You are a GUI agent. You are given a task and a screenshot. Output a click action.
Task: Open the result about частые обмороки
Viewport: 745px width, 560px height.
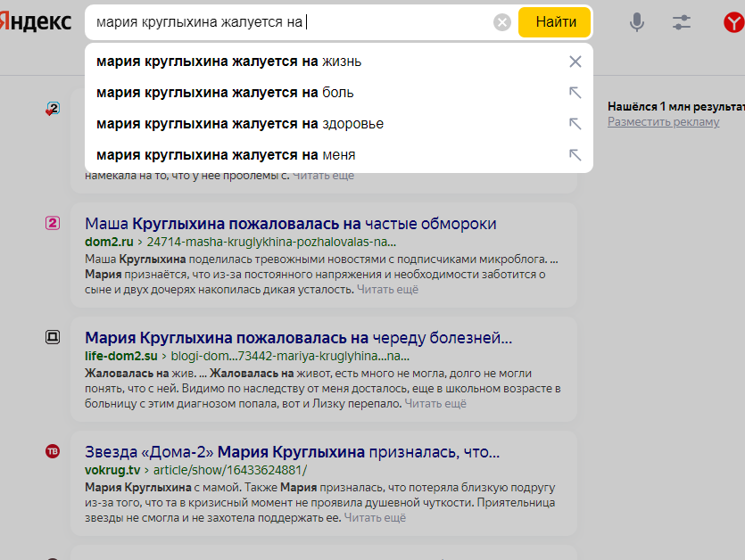(290, 224)
